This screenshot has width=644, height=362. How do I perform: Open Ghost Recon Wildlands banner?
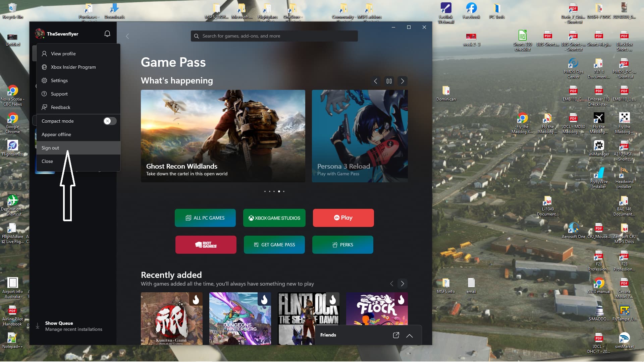(223, 136)
